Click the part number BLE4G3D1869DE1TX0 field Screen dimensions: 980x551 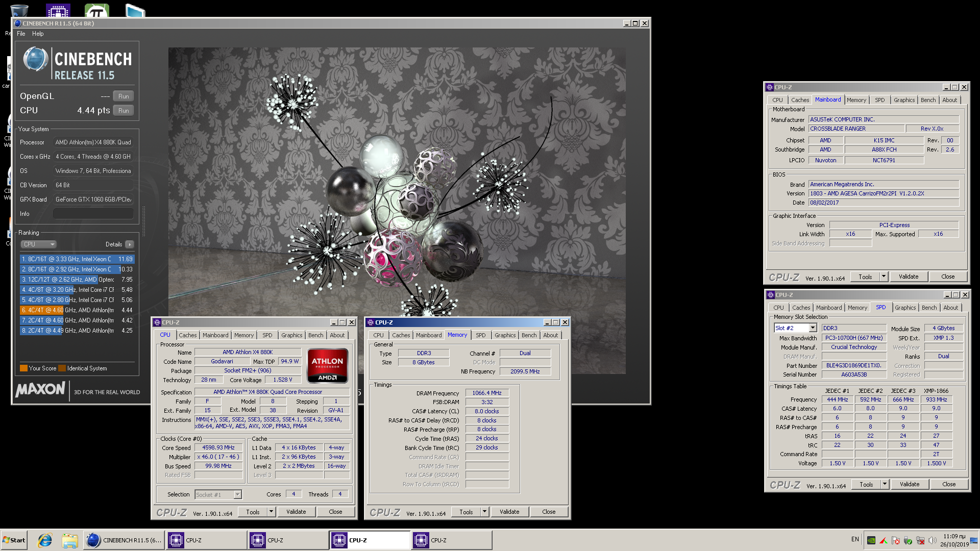coord(853,365)
